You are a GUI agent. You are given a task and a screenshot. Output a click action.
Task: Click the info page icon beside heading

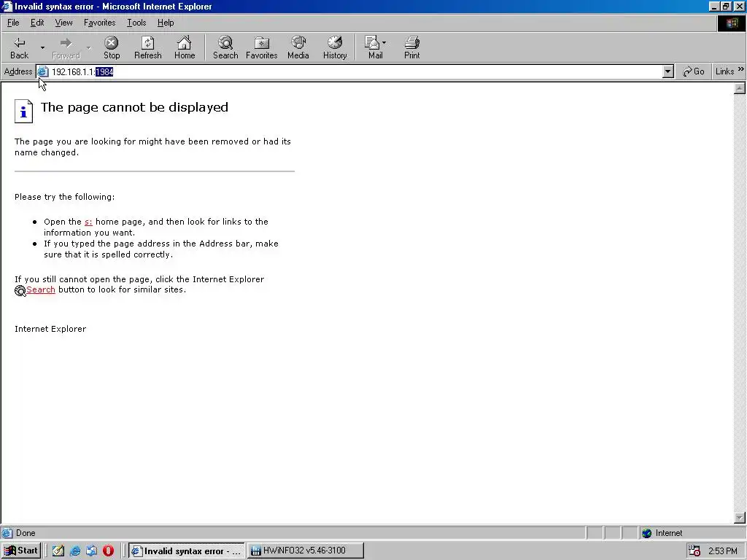(x=23, y=111)
